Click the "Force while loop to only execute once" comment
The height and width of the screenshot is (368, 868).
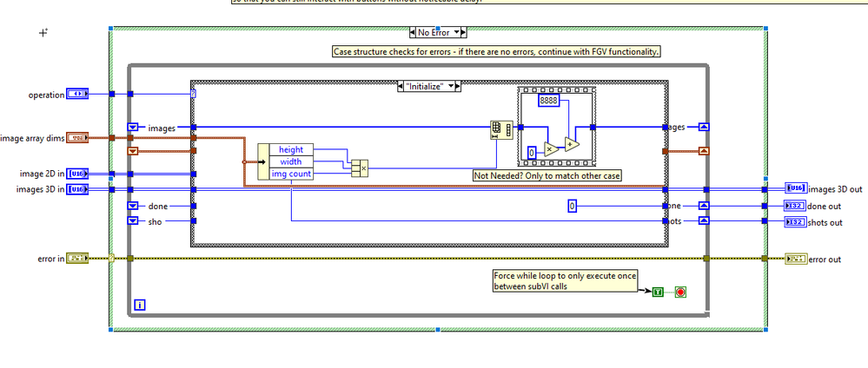coord(565,280)
